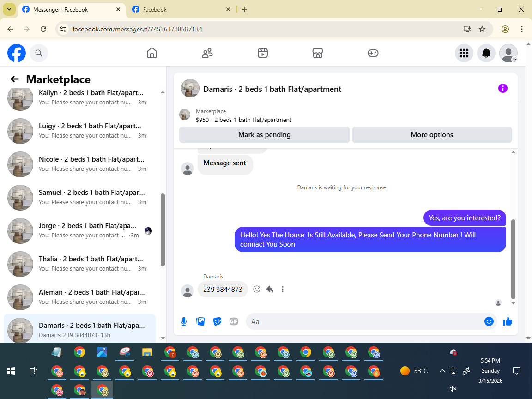Click the Damaris chat title heading
Screen dimensions: 532x399
click(x=272, y=89)
